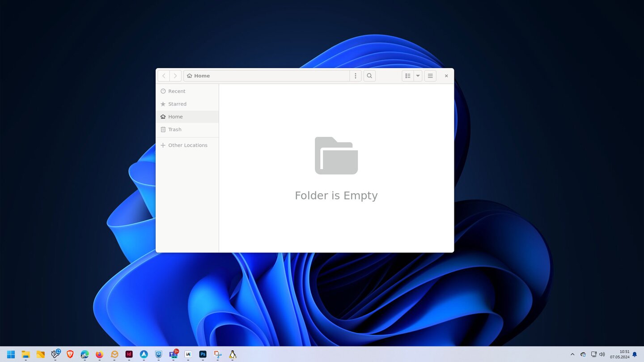Expand the view options dropdown arrow

(x=418, y=76)
